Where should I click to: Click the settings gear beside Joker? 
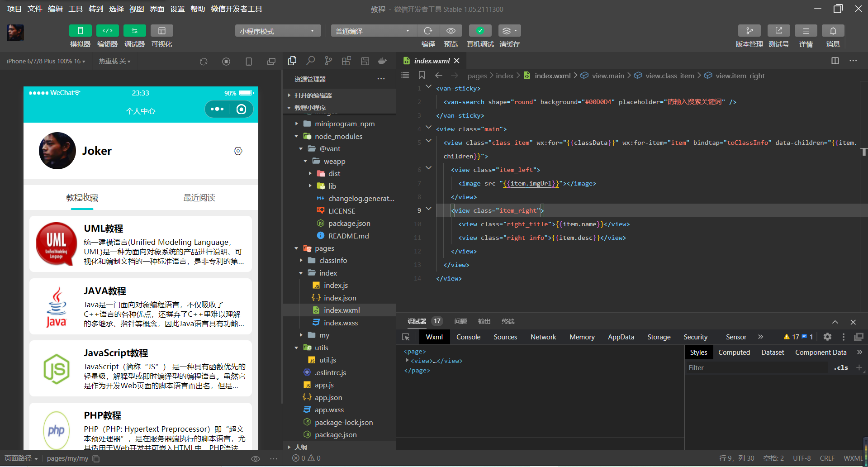(238, 151)
